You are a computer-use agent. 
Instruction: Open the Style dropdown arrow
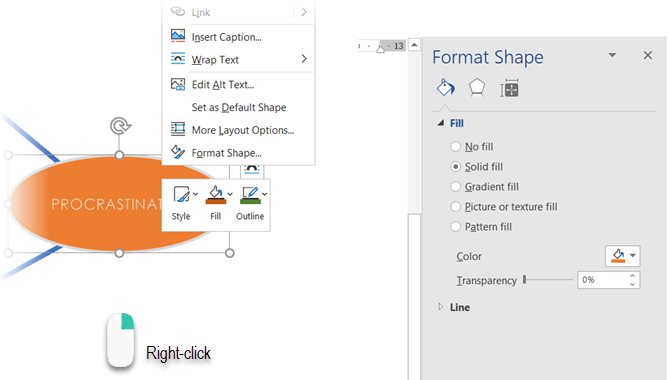(196, 194)
